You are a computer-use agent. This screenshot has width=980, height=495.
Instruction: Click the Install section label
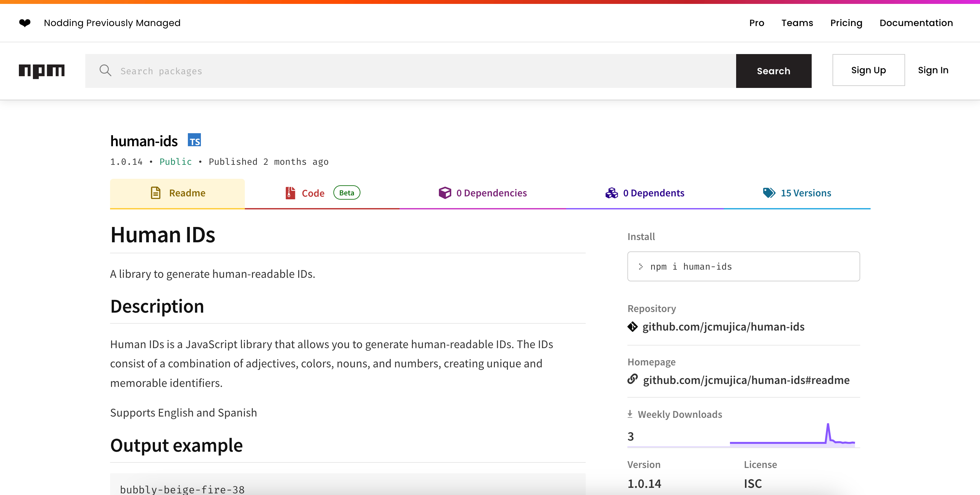[x=641, y=237]
